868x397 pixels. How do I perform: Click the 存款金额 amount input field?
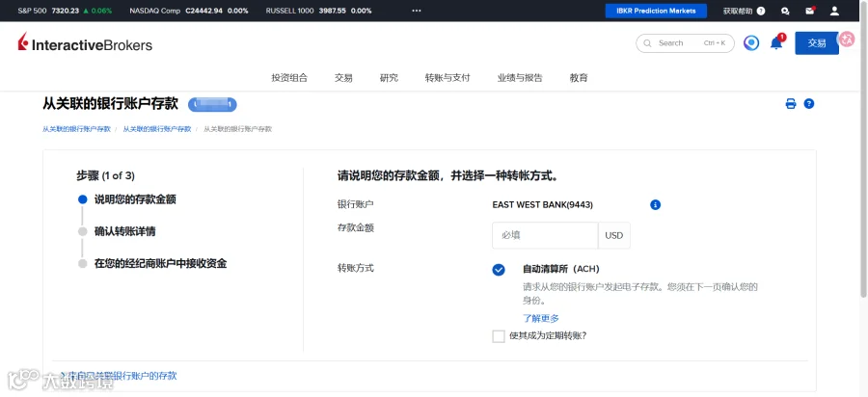point(545,235)
